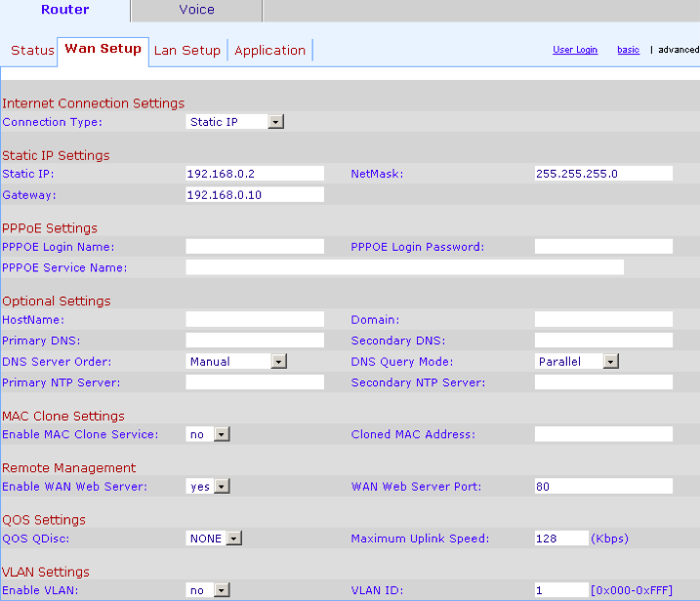This screenshot has width=700, height=601.
Task: Click the Primary DNS input field
Action: (x=255, y=341)
